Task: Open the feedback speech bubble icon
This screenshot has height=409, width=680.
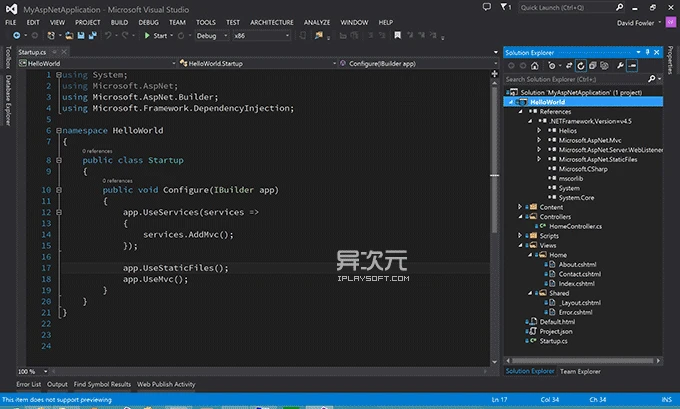Action: [x=487, y=7]
